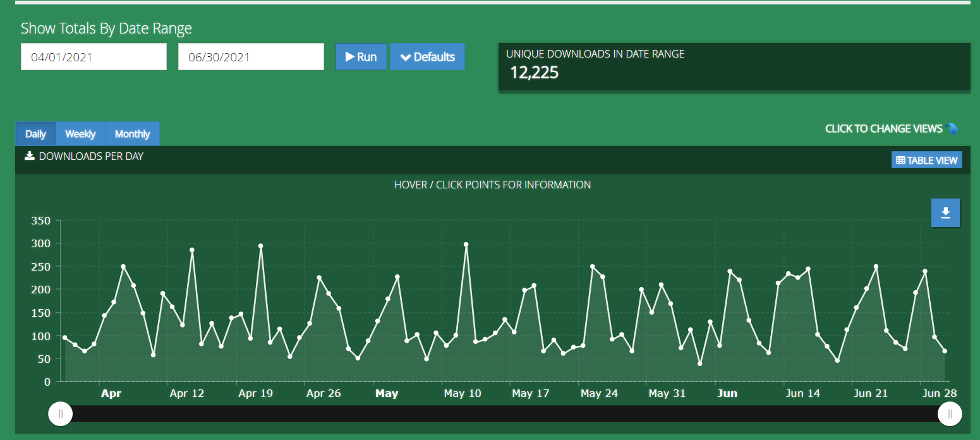The width and height of the screenshot is (980, 440).
Task: Click the Unique Downloads In Date Range label
Action: [x=595, y=54]
